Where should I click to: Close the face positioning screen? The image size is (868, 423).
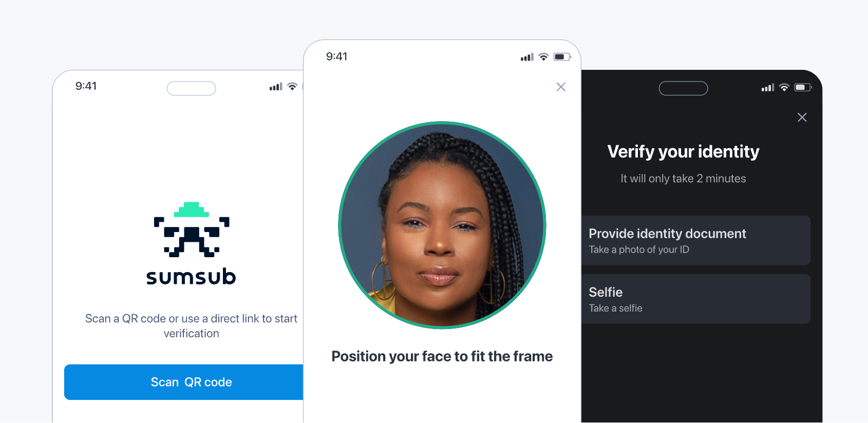coord(561,87)
